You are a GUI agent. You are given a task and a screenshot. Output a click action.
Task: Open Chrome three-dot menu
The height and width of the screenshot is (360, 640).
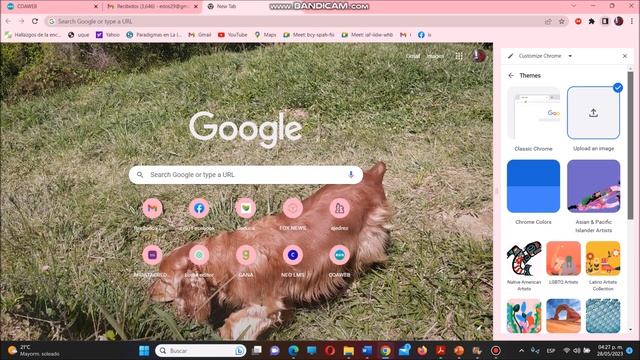click(632, 21)
